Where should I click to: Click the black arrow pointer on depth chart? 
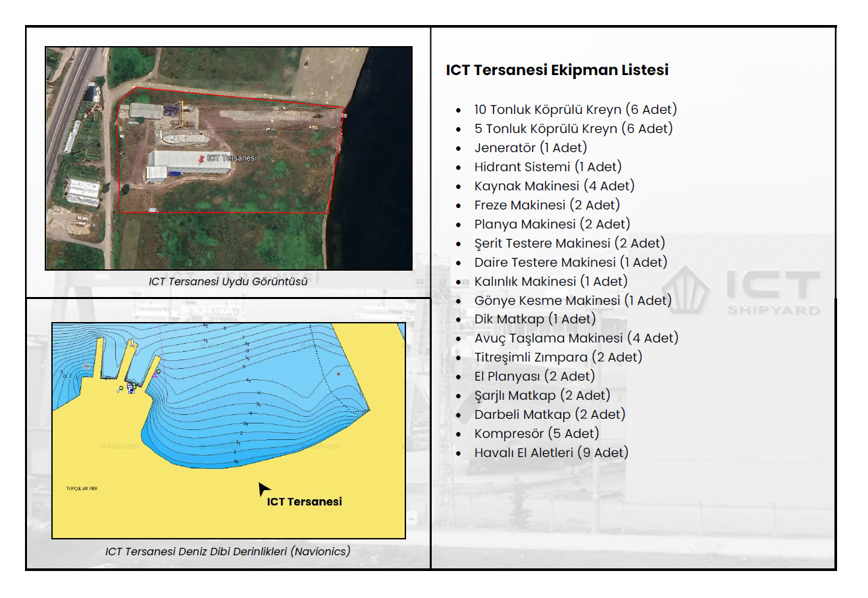tap(263, 489)
